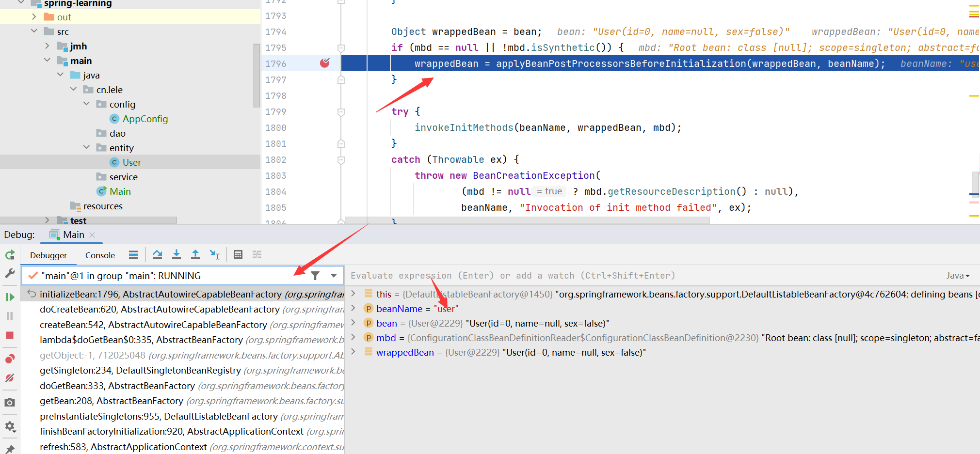Select the getObject:-1 stack frame
The width and height of the screenshot is (980, 454).
tap(182, 355)
